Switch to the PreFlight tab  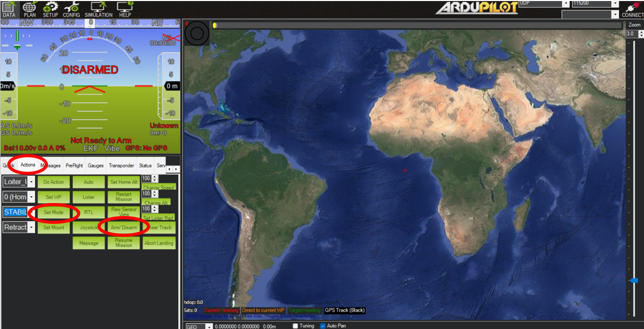click(74, 166)
